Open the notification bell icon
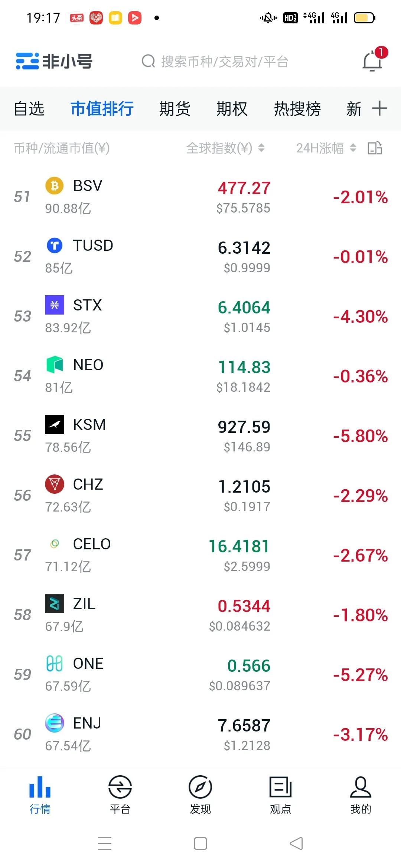Screen dimensions: 401x868 [x=372, y=61]
